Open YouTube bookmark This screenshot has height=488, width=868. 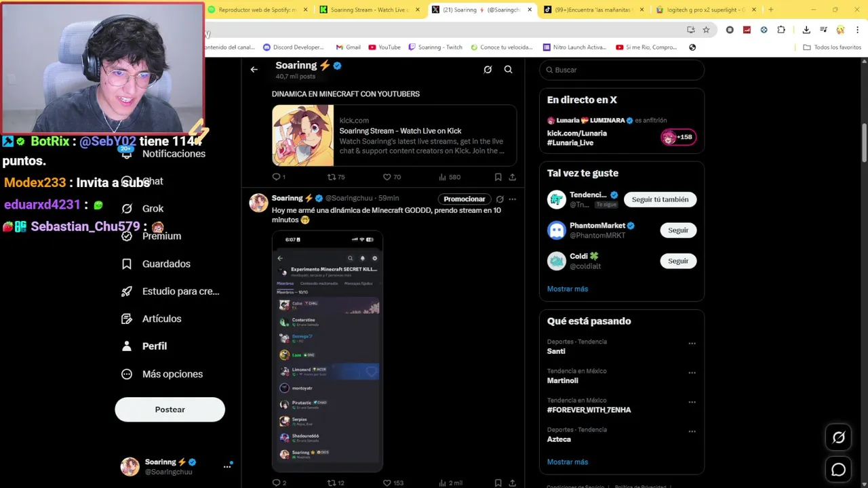(384, 47)
